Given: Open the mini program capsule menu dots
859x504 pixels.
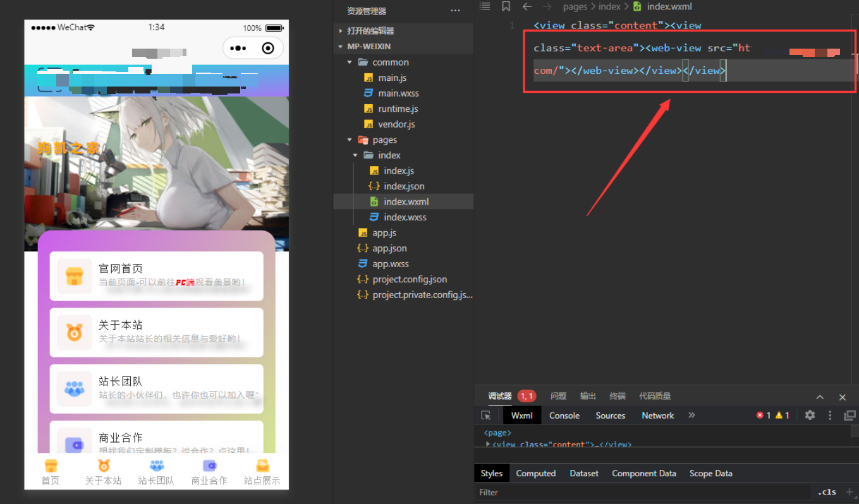Looking at the screenshot, I should 238,48.
